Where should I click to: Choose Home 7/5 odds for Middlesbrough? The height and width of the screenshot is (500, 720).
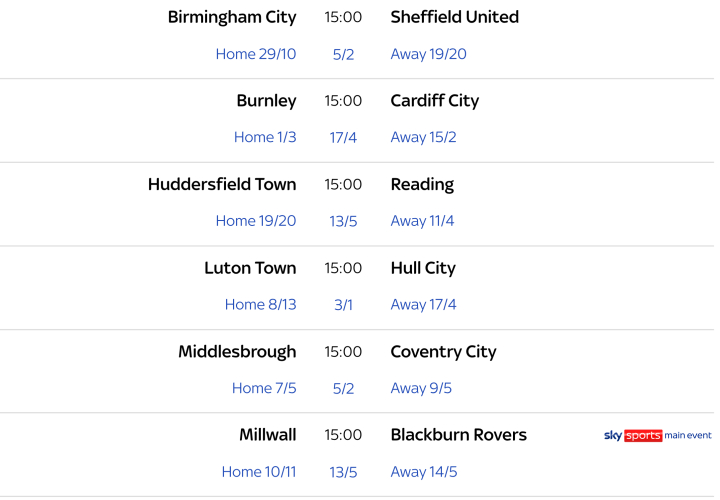(x=264, y=388)
